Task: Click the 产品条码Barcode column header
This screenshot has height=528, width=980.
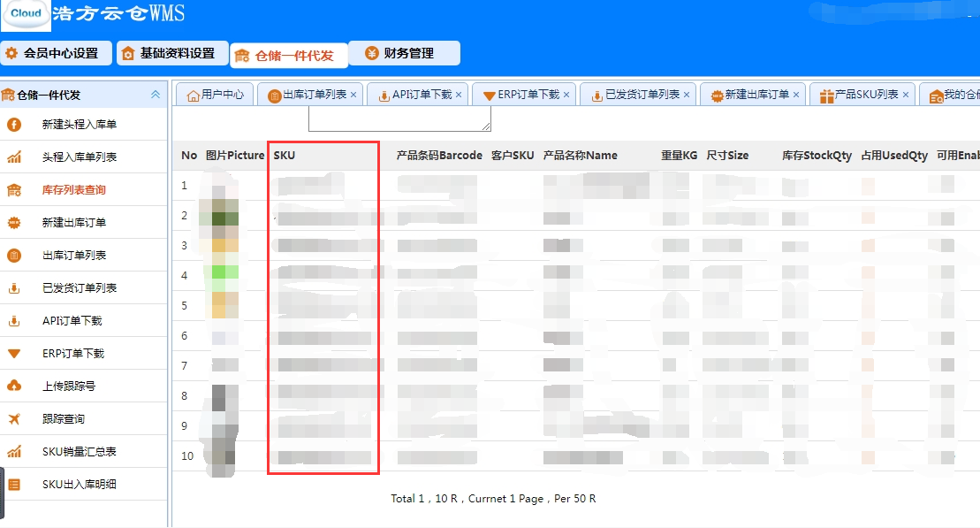Action: tap(439, 155)
